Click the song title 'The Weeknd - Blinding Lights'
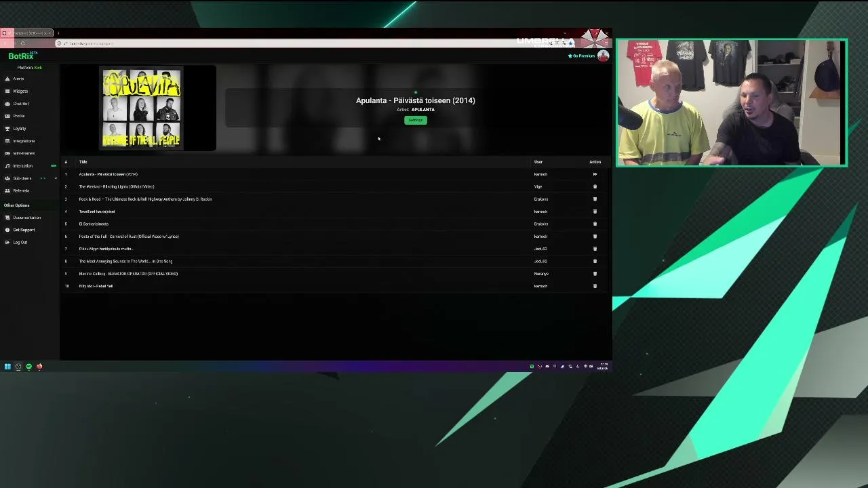Screen dimensions: 868x488 pos(117,186)
